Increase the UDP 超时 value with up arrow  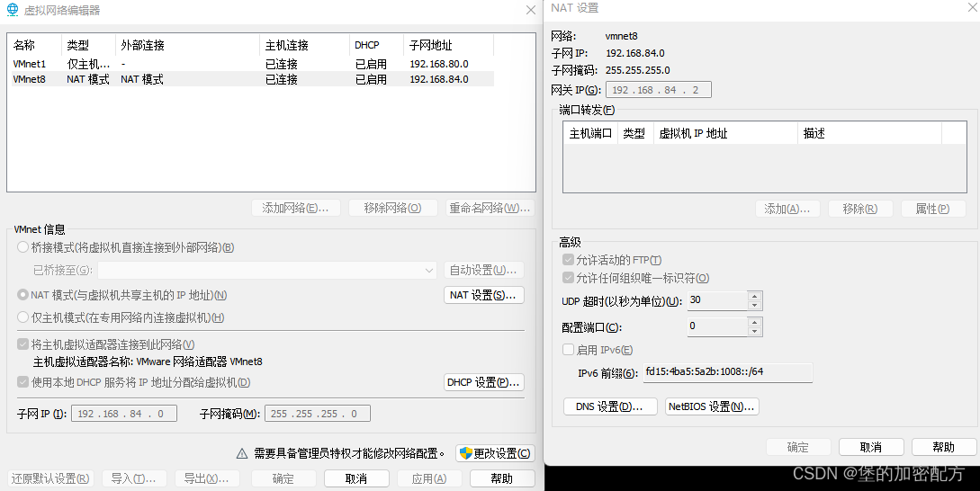[754, 296]
